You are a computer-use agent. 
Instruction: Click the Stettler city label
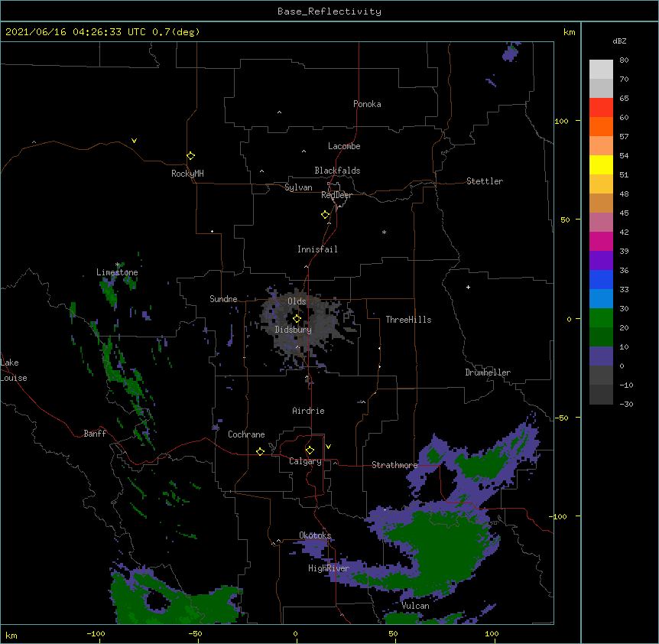point(485,181)
